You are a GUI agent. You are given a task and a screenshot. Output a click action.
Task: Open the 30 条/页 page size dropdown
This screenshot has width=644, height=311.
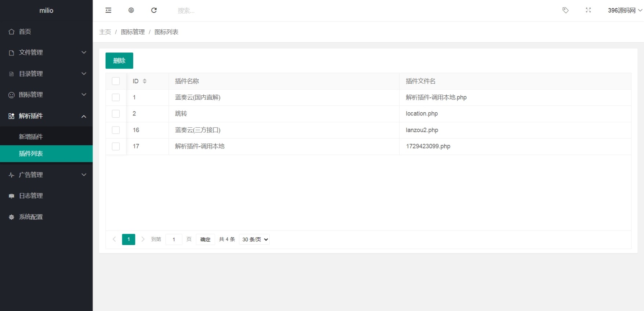pyautogui.click(x=254, y=239)
